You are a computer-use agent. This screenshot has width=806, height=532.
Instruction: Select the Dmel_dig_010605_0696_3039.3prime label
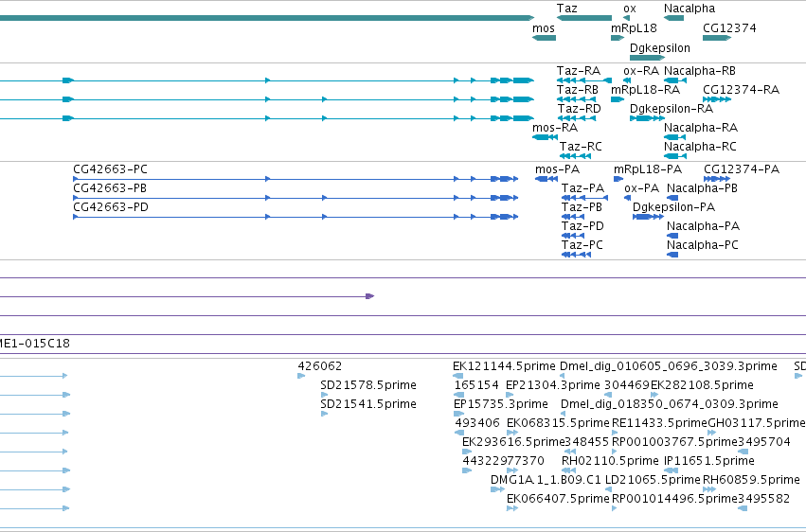[x=669, y=366]
